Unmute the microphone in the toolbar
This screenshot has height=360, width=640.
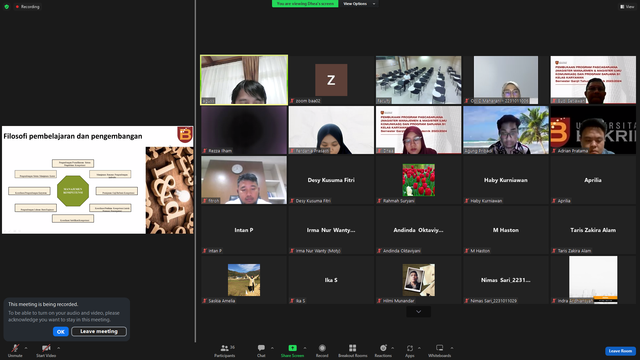(x=15, y=350)
